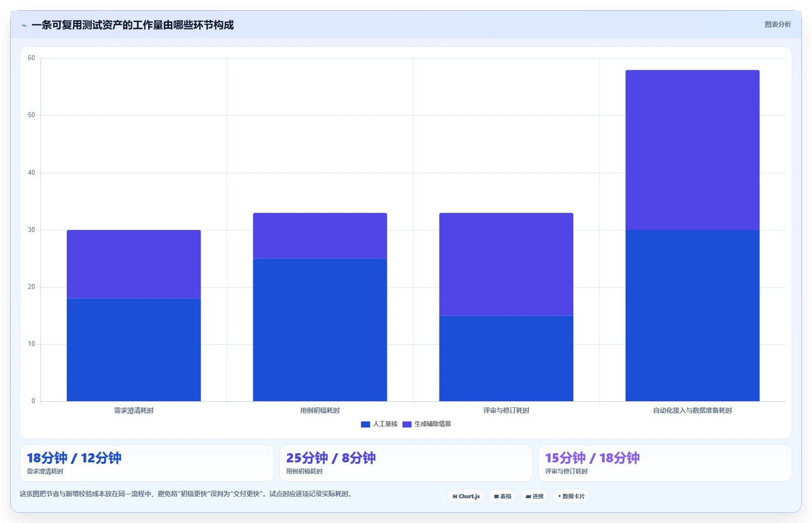The height and width of the screenshot is (523, 812).
Task: Click the 评审与修订耗时 caption in the third card
Action: click(x=566, y=471)
